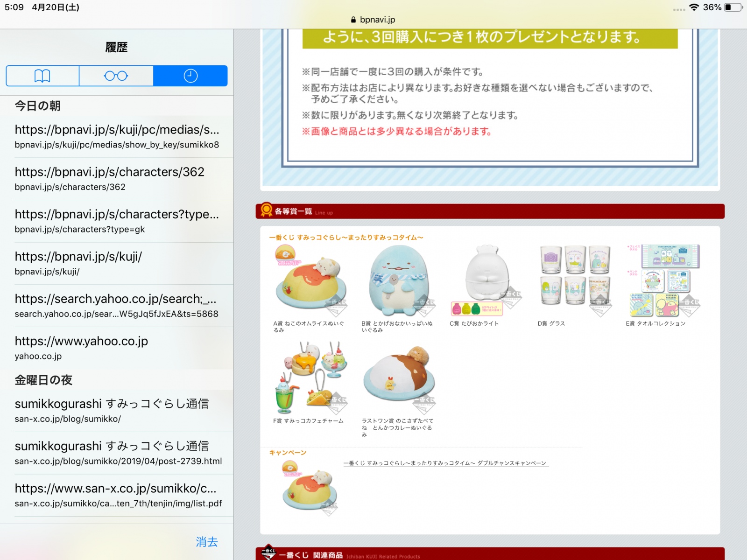Tap the 一番くじ 関連商品 header logo icon
The image size is (747, 560).
[x=268, y=553]
